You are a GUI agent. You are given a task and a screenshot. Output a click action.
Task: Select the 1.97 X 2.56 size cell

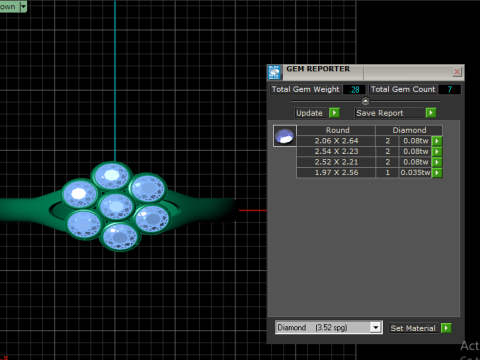(336, 173)
